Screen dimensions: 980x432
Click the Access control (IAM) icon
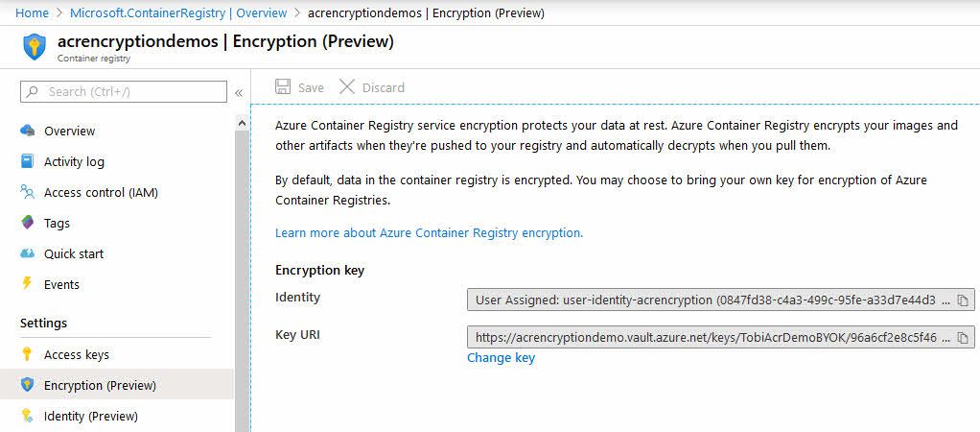click(x=27, y=192)
